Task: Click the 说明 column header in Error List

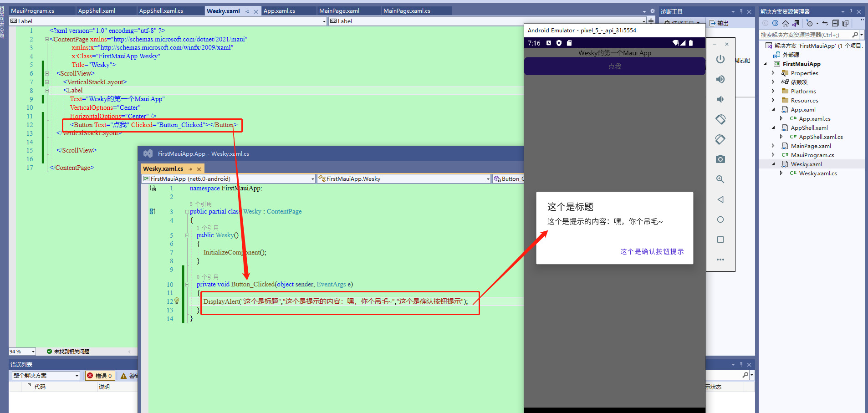Action: pos(117,387)
